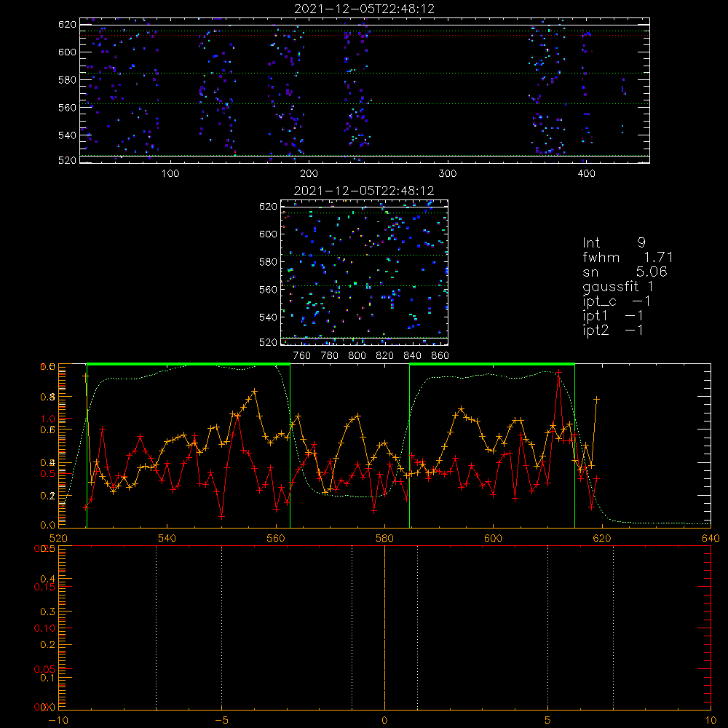Select the 'ipt1 -1' readout line

[x=613, y=316]
